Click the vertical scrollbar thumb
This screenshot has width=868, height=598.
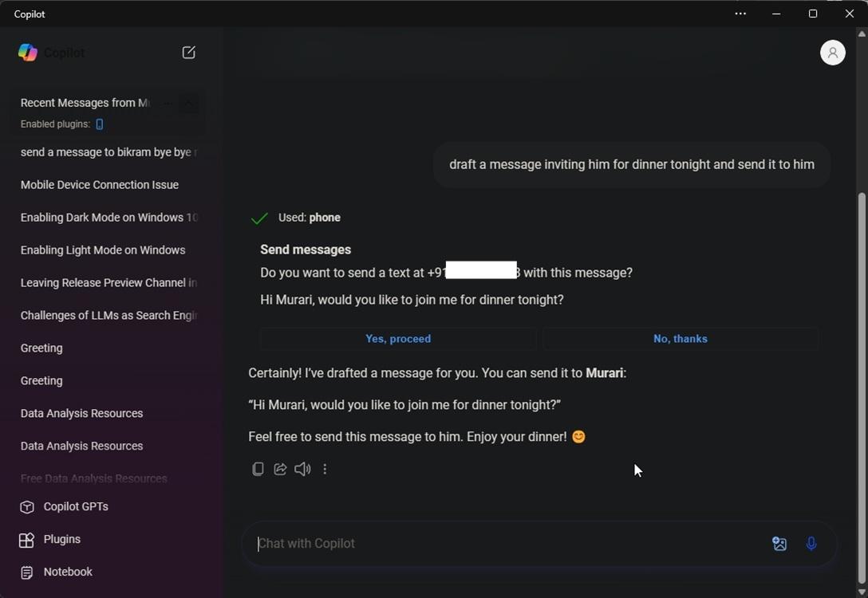[x=862, y=388]
